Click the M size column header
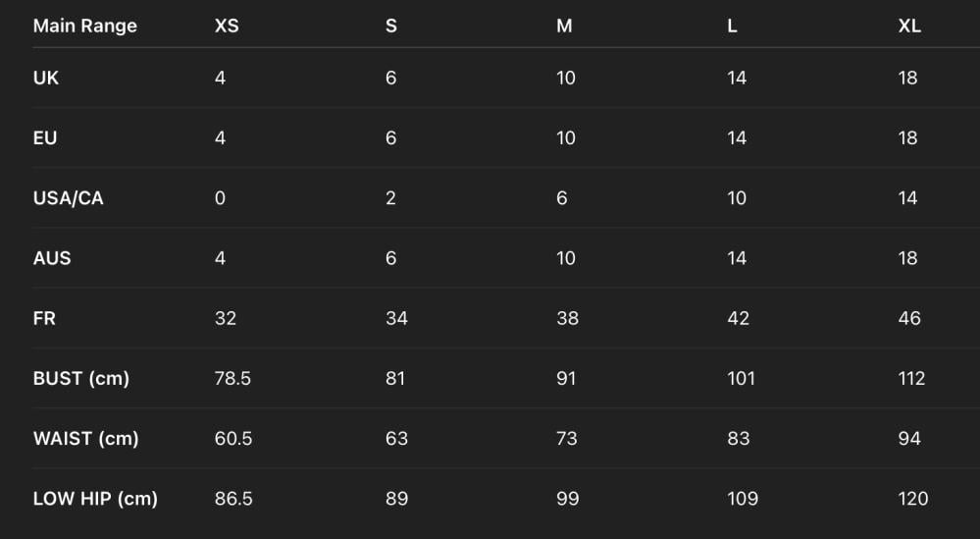 point(564,27)
